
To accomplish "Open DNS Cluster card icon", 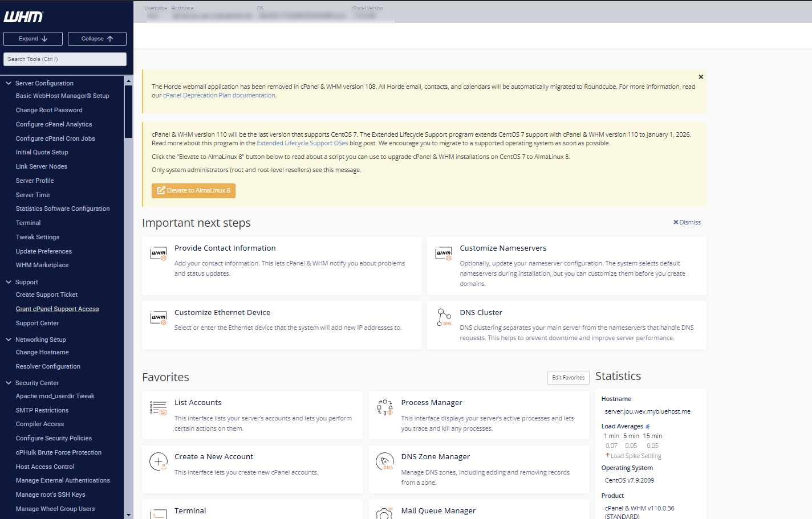I will pyautogui.click(x=444, y=317).
